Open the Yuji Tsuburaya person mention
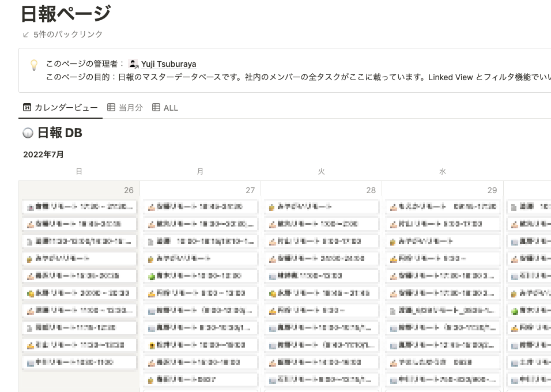The width and height of the screenshot is (551, 392). coord(168,64)
